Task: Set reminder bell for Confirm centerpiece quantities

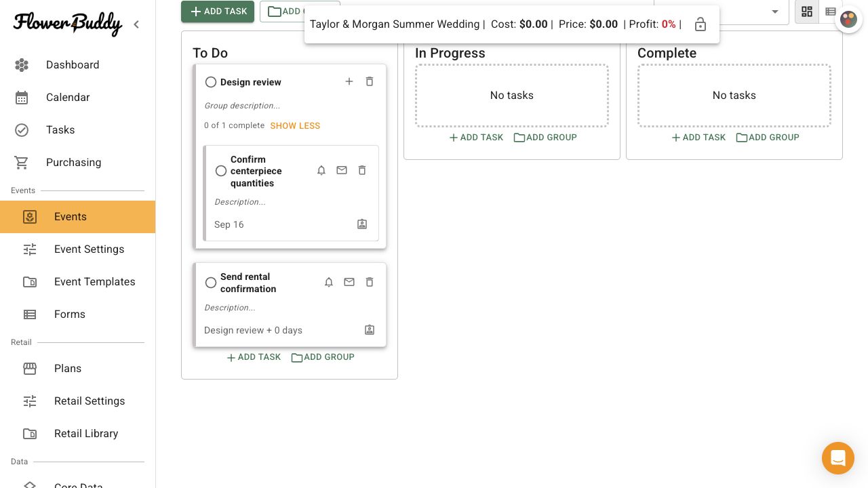Action: pos(321,171)
